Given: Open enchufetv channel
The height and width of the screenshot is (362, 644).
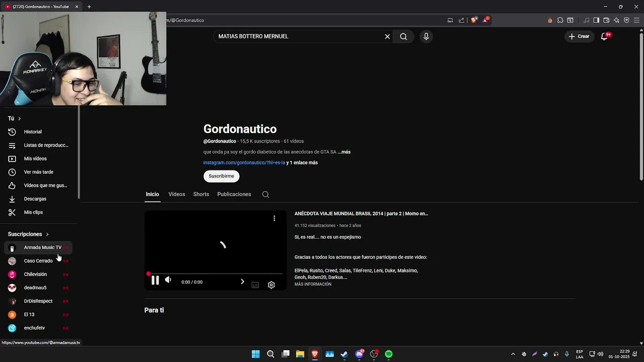Looking at the screenshot, I should tap(39, 328).
